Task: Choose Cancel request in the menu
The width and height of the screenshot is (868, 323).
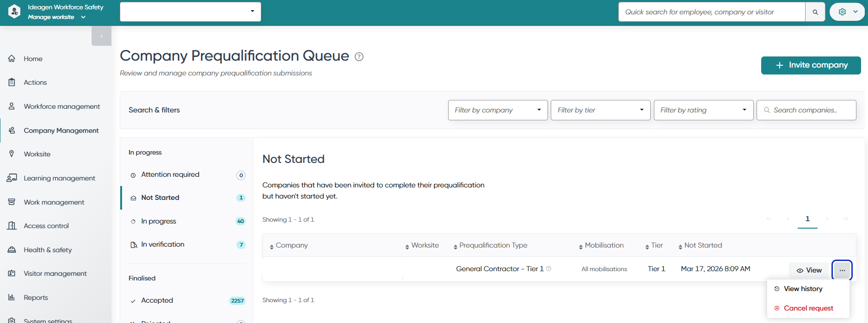Action: [x=808, y=308]
